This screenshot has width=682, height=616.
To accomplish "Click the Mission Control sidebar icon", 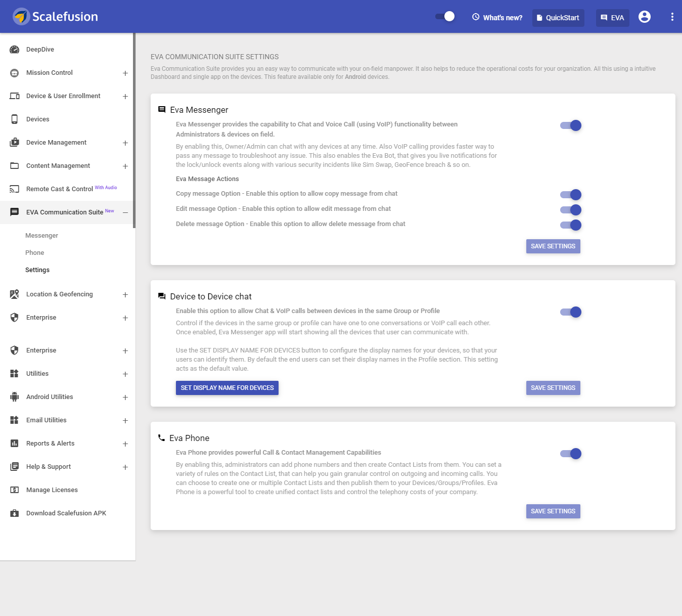I will pos(15,73).
